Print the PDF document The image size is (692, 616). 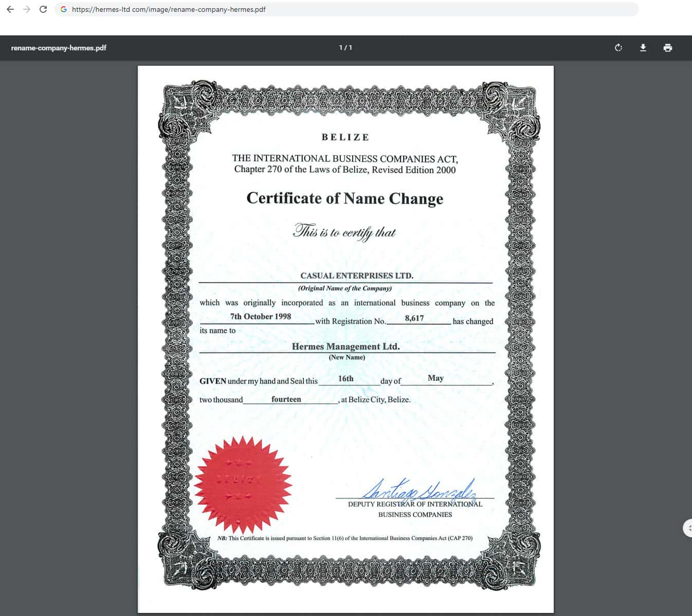pyautogui.click(x=667, y=48)
